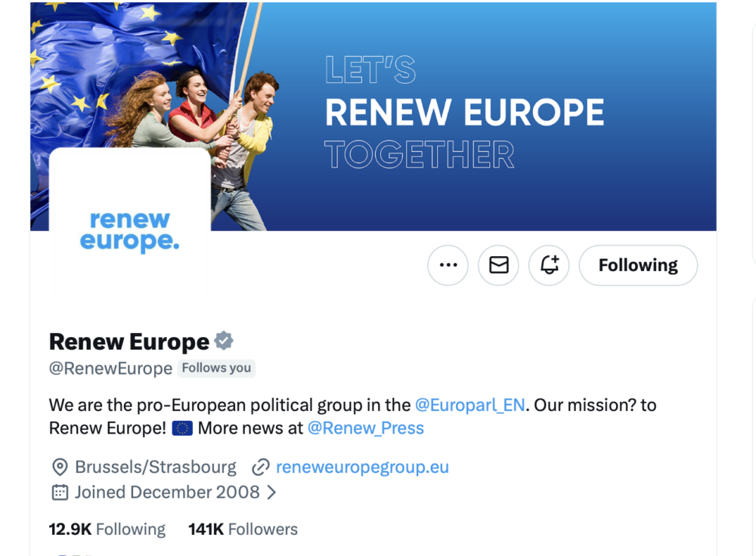The width and height of the screenshot is (756, 556).
Task: Open the header banner image
Action: pyautogui.click(x=484, y=113)
